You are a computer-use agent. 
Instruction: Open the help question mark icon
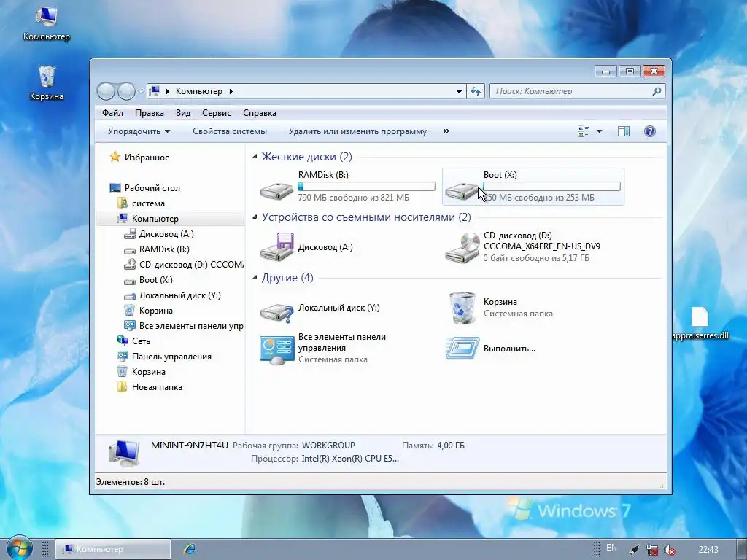tap(649, 131)
